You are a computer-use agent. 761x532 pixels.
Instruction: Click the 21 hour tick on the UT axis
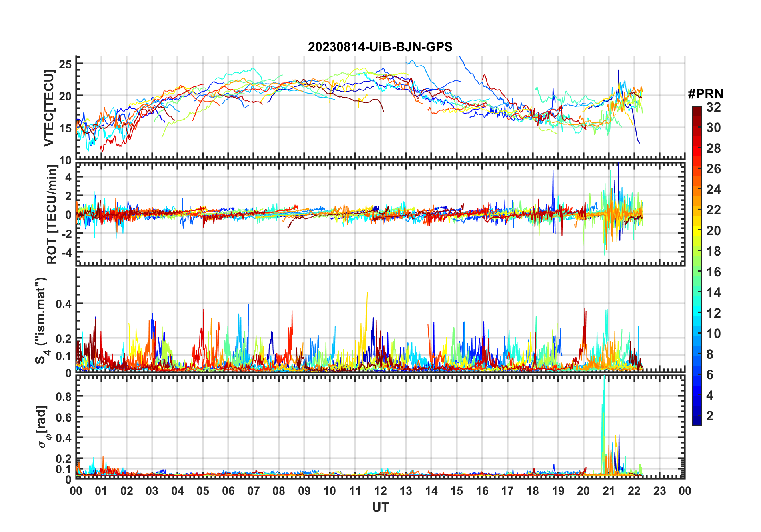coord(609,491)
